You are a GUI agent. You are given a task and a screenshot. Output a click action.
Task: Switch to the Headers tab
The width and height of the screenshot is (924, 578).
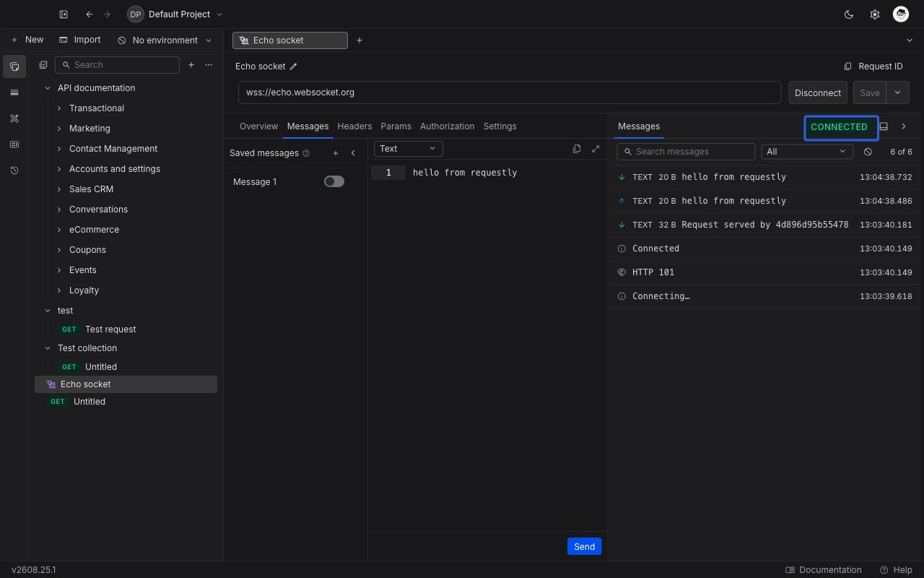point(354,126)
